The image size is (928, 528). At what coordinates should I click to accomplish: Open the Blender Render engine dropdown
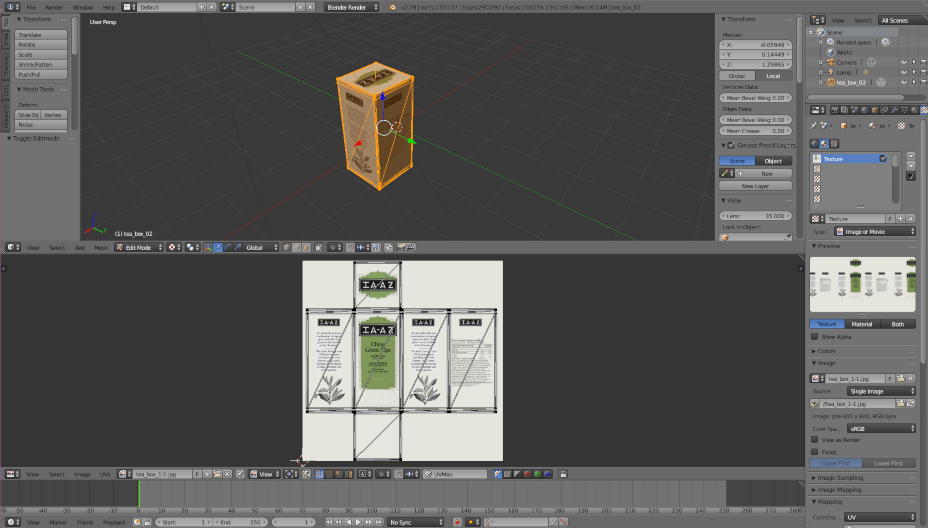(352, 7)
